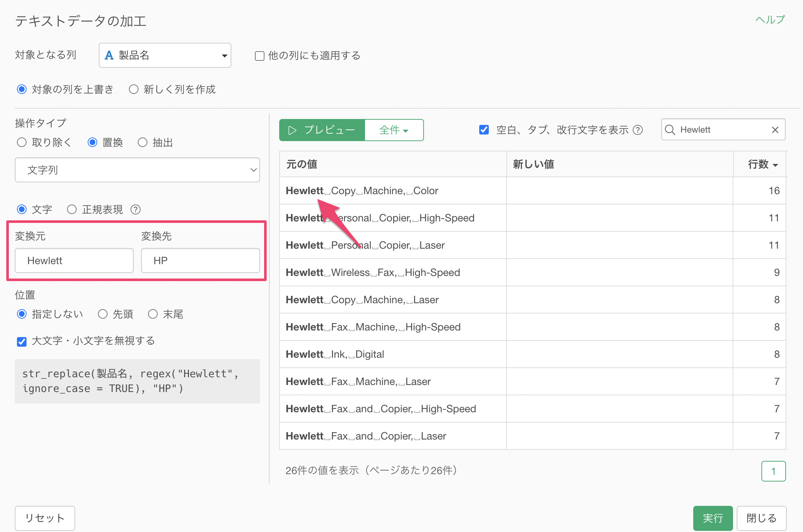Select 末尾 position radio

tap(152, 314)
